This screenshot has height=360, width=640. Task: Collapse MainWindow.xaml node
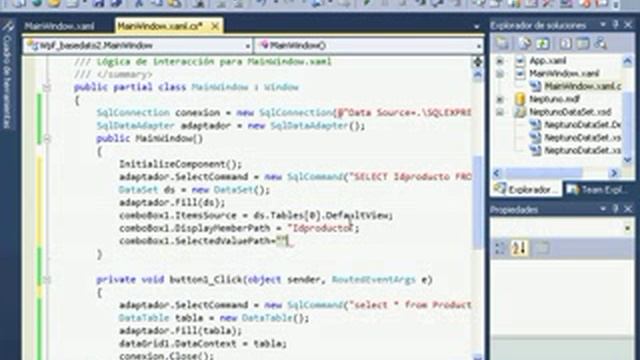coord(500,74)
